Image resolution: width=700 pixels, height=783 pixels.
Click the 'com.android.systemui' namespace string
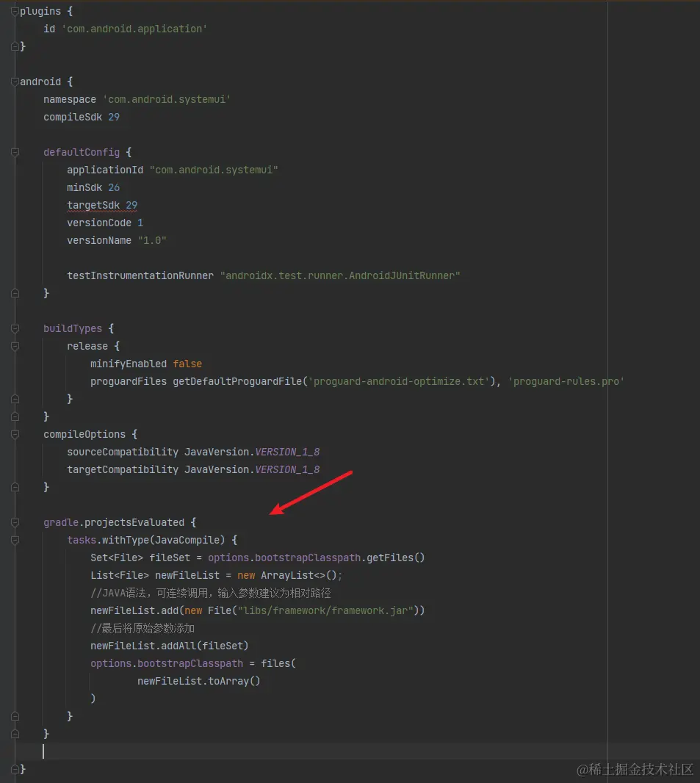(166, 99)
